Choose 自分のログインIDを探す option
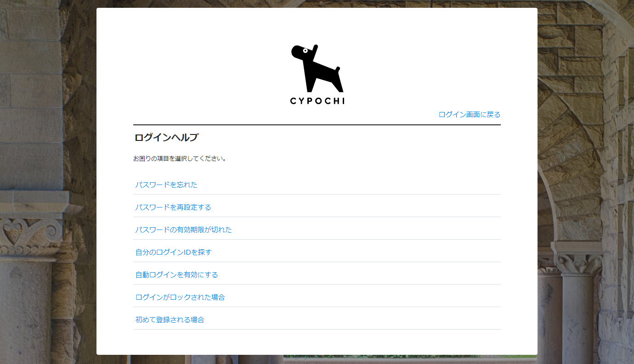This screenshot has height=364, width=634. tap(173, 252)
